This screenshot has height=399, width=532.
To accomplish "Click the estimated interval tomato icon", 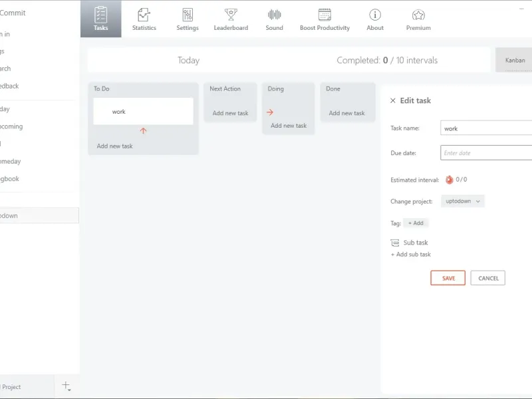I will tap(450, 180).
